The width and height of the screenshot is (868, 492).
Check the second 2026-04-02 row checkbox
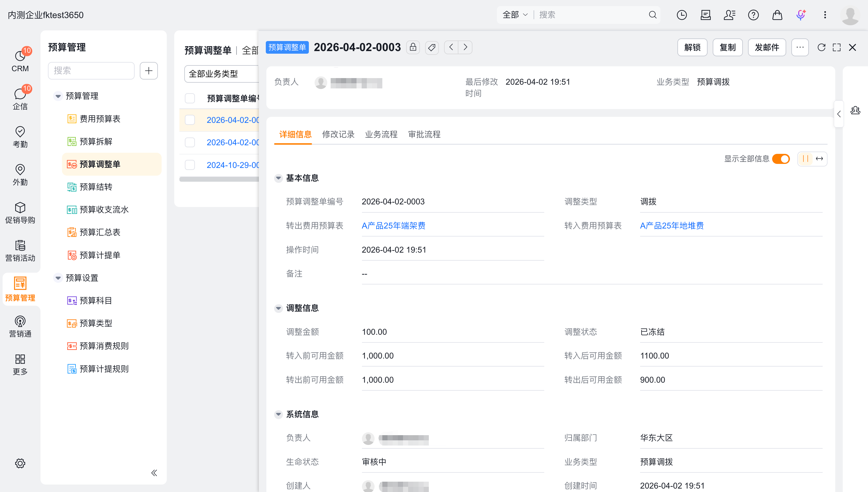190,142
